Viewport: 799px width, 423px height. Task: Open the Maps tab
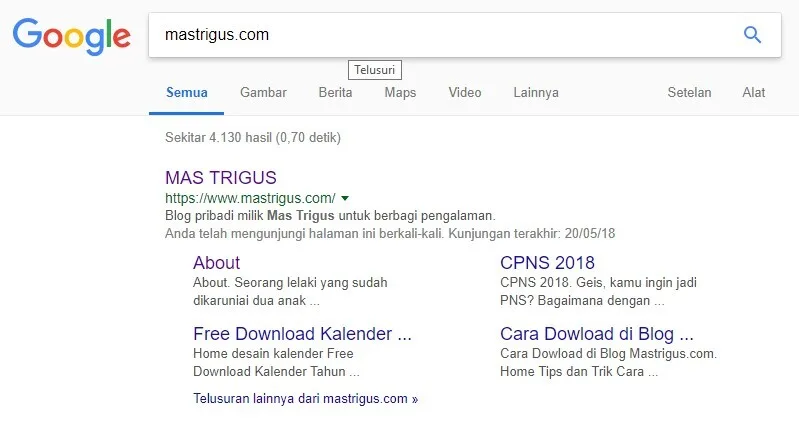click(x=400, y=92)
